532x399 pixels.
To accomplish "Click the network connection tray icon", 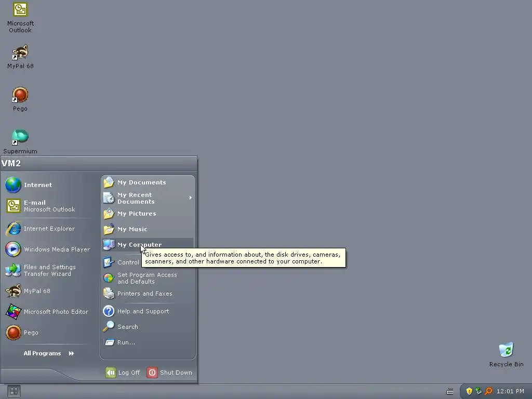I will tap(478, 391).
